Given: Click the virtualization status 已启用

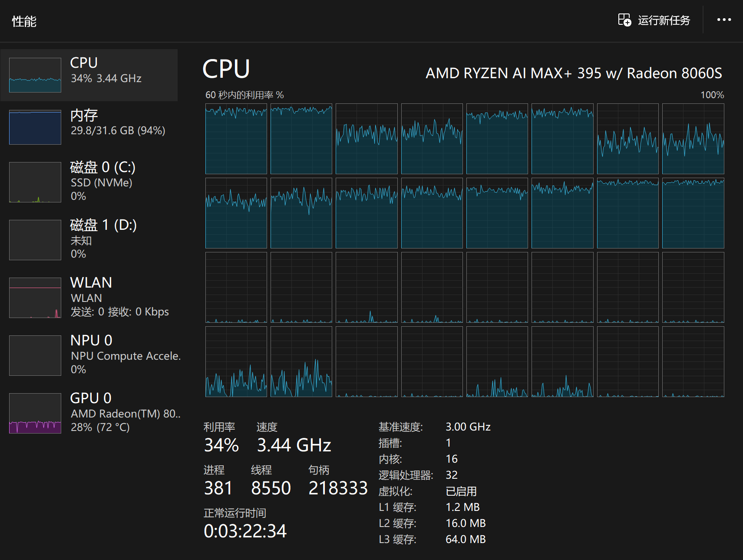Looking at the screenshot, I should click(461, 491).
